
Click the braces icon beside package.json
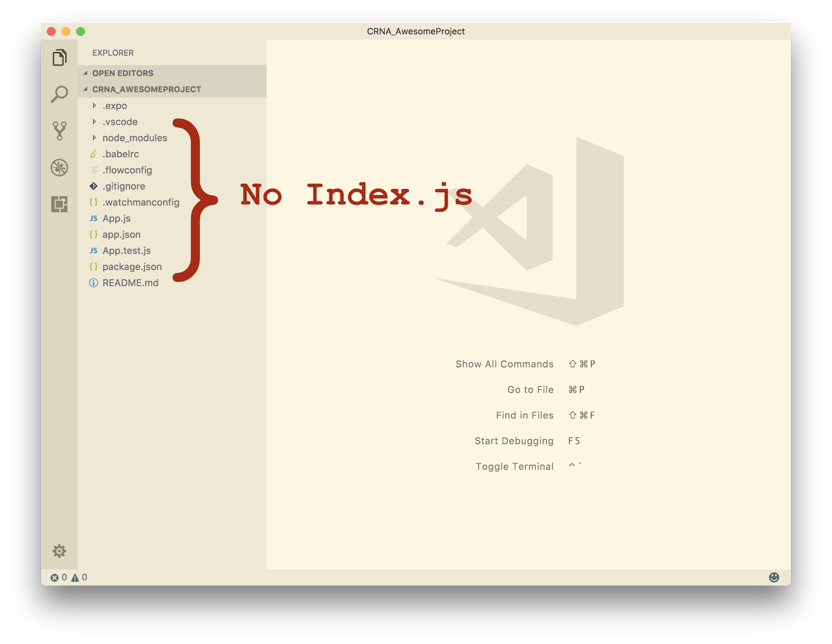point(94,267)
